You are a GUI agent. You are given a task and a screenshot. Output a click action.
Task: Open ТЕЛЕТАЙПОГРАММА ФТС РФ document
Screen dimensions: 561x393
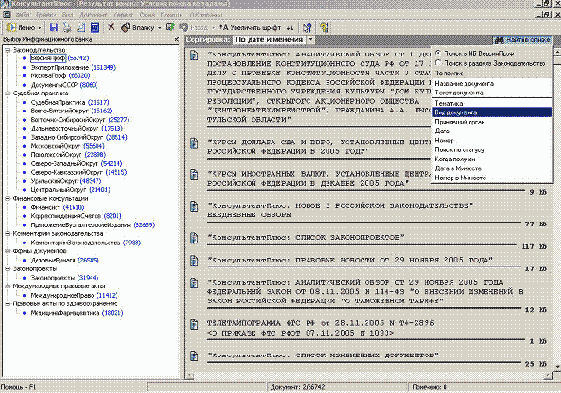(x=321, y=328)
